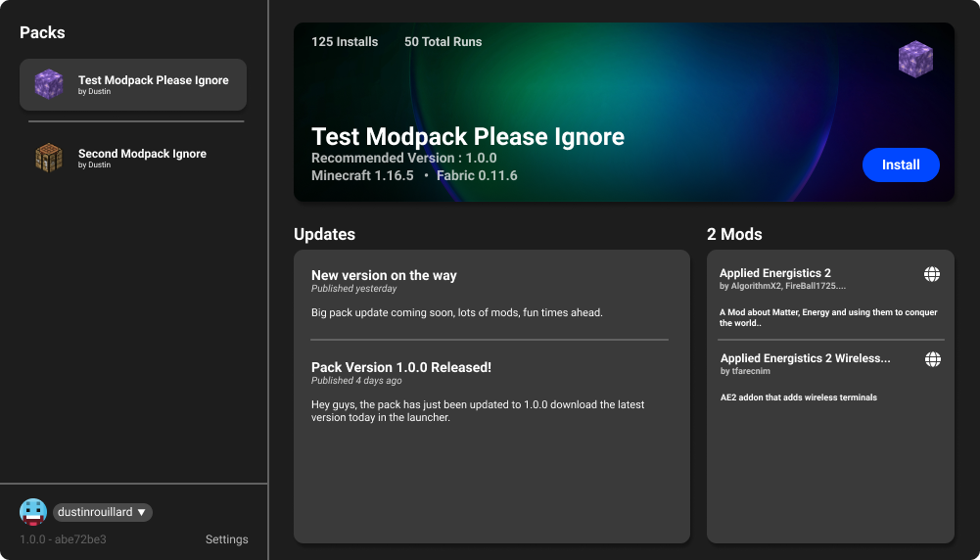Select Second Modpack Ignore in sidebar
The width and height of the screenshot is (980, 560).
point(142,154)
